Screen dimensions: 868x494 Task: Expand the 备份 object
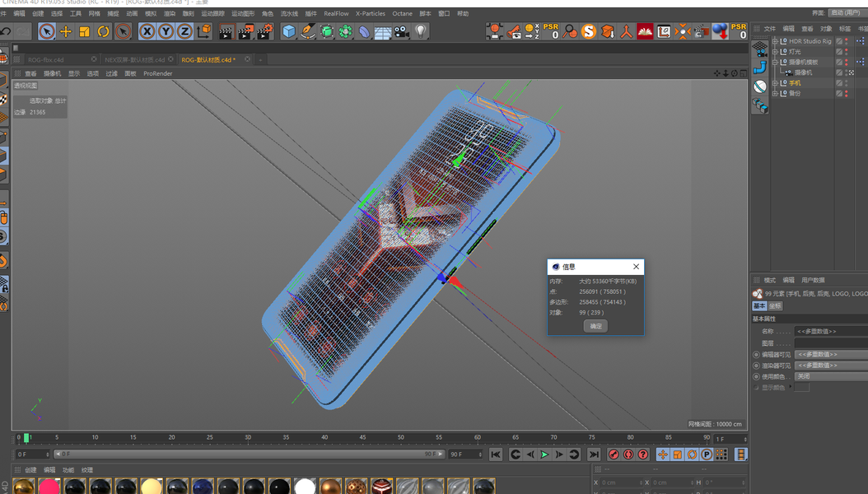point(775,94)
